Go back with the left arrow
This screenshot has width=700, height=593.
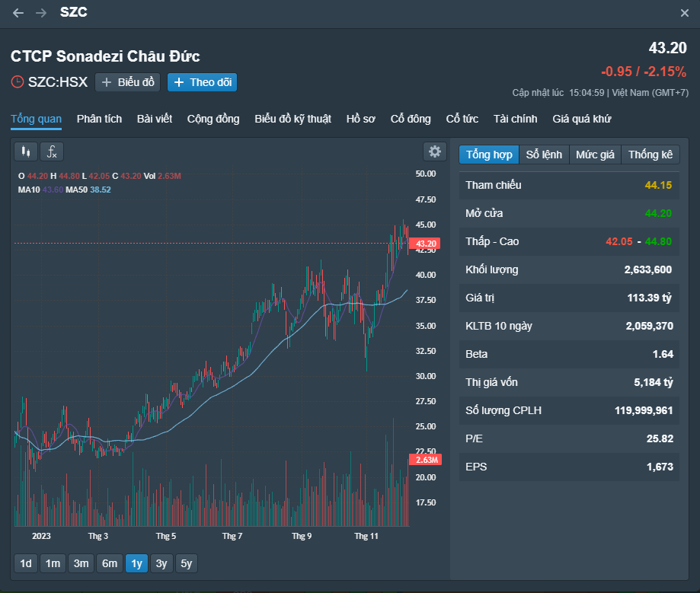click(x=18, y=13)
